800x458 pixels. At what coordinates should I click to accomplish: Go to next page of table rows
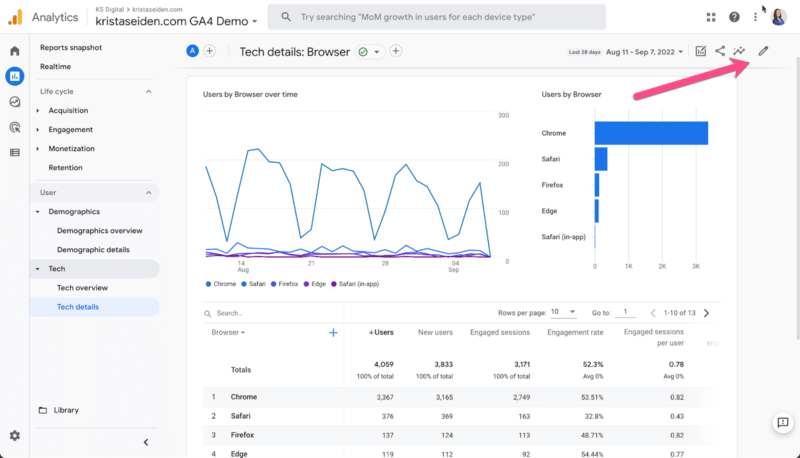(706, 313)
